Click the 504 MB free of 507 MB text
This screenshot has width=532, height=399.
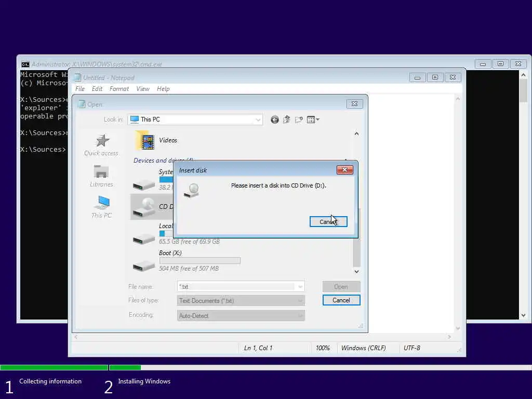[x=189, y=269]
